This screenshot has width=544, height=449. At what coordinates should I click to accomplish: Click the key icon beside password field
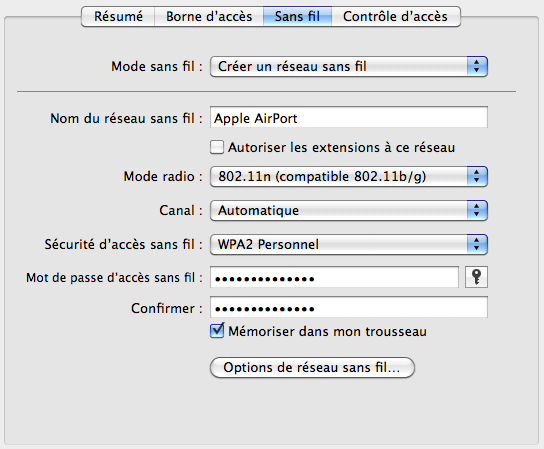point(476,277)
